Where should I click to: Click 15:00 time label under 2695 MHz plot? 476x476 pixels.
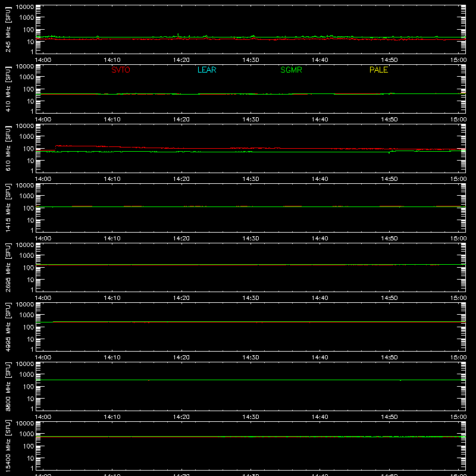pyautogui.click(x=458, y=298)
